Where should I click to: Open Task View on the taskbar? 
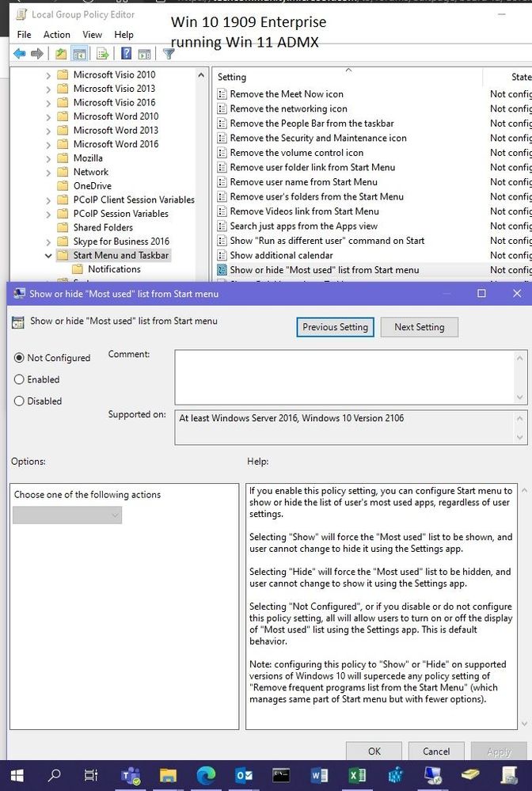(x=91, y=775)
